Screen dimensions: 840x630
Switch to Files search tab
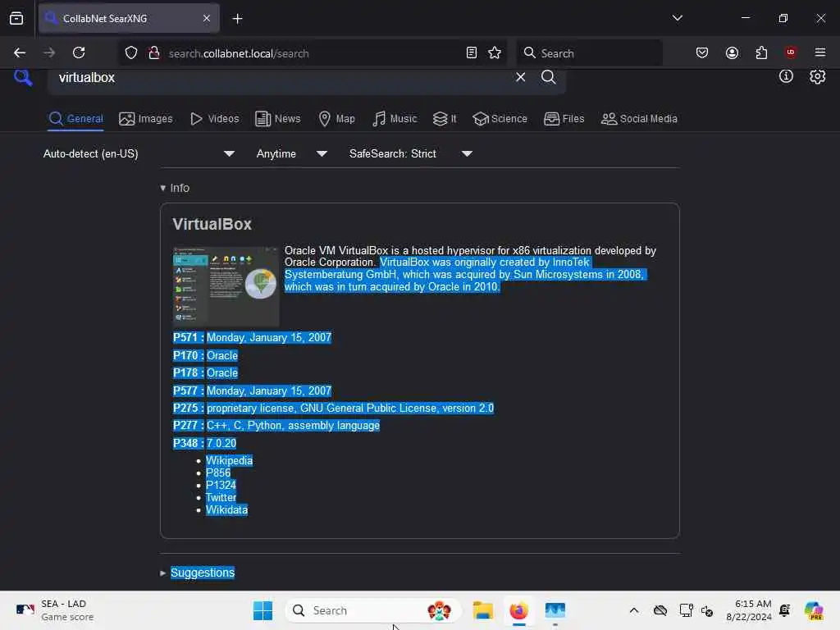[x=564, y=118]
